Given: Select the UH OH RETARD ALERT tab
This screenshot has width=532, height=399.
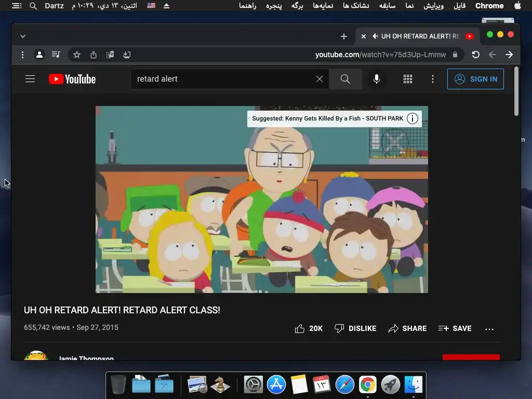Looking at the screenshot, I should [418, 36].
